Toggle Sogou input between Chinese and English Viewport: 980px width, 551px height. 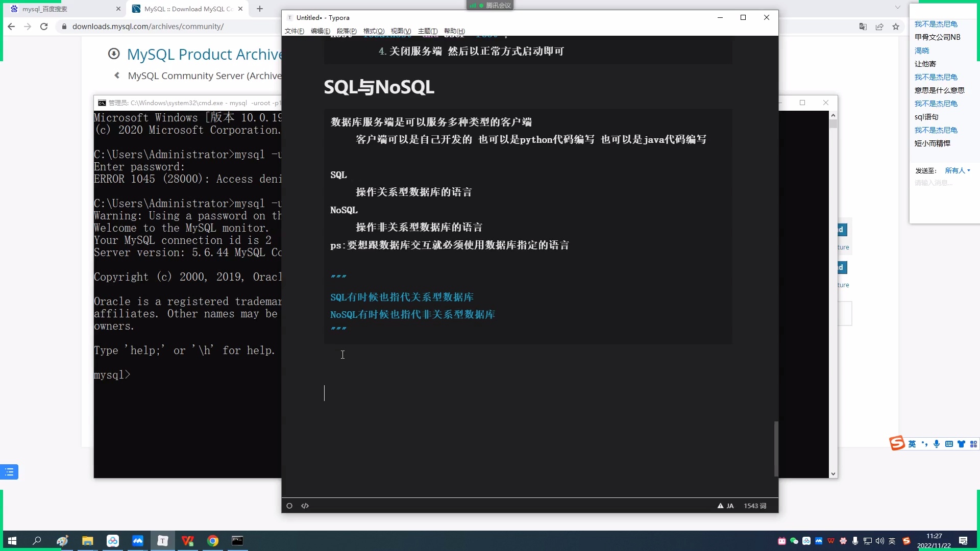click(912, 443)
